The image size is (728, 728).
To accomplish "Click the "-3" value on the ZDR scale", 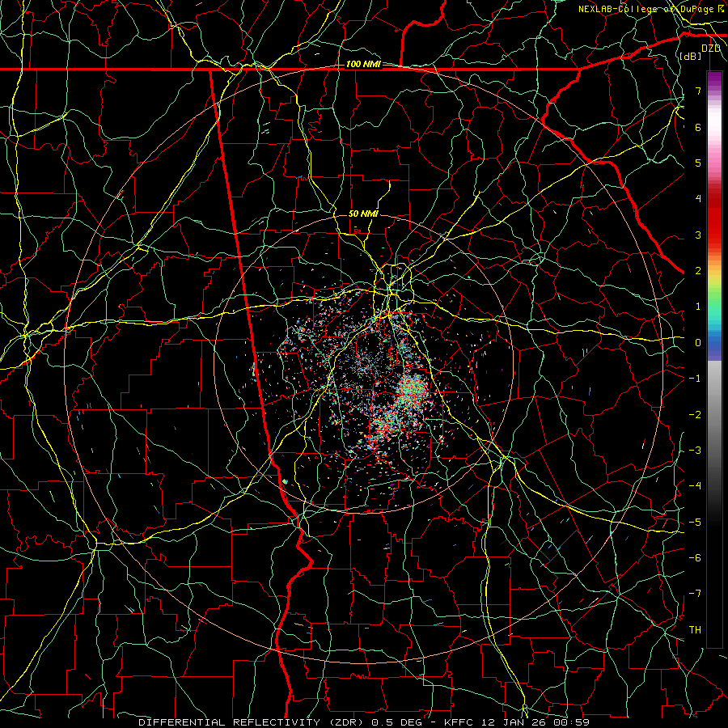I will (695, 451).
